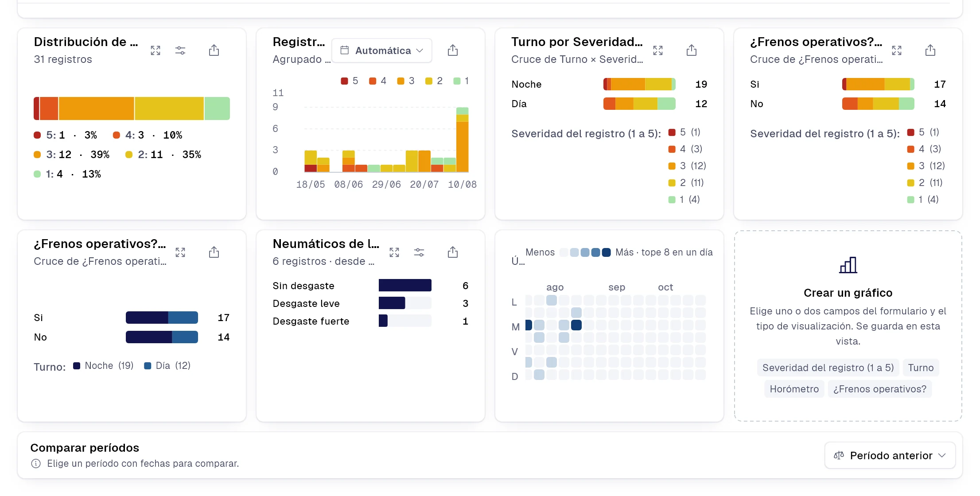This screenshot has height=496, width=980.
Task: Open the Automática grouping dropdown
Action: 382,50
